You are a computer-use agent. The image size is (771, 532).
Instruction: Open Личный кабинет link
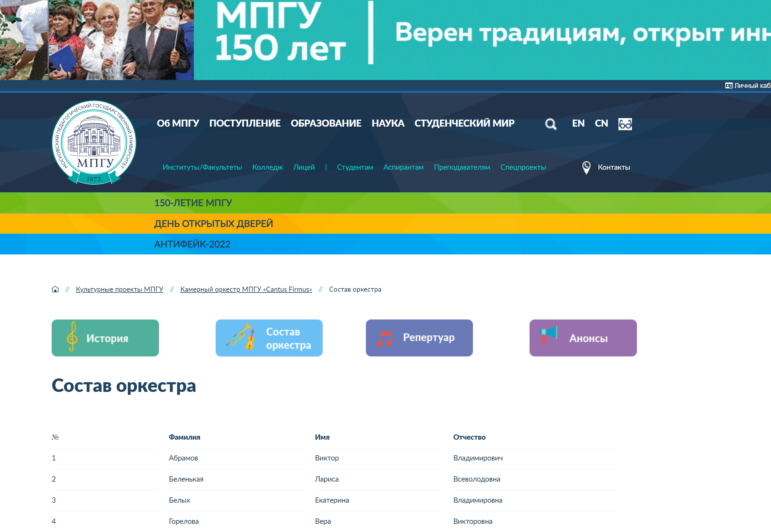click(752, 86)
